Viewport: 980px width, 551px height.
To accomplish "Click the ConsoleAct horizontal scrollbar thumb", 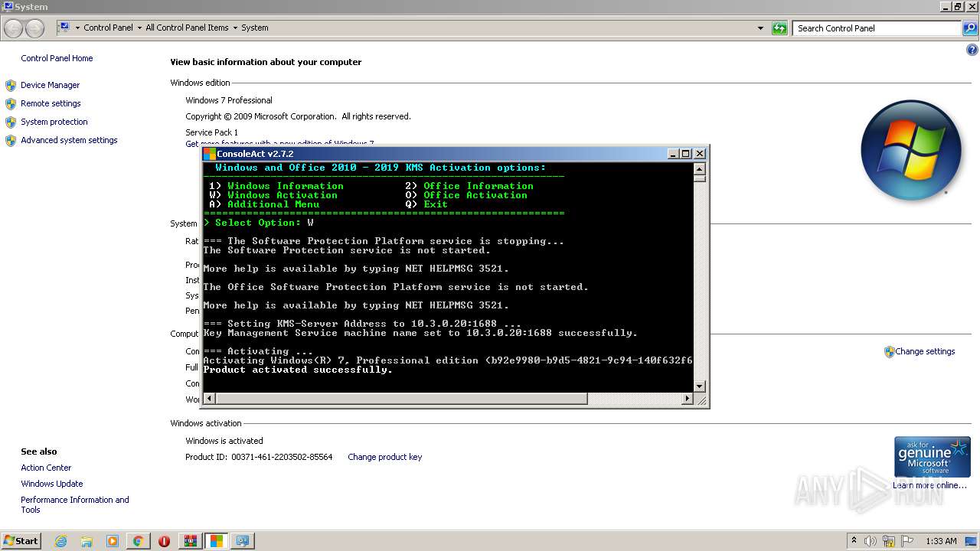I will [x=402, y=399].
